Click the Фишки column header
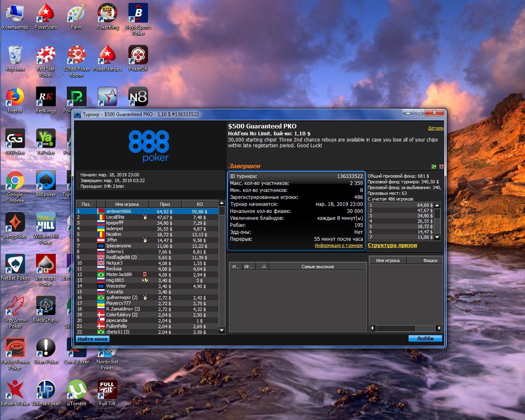This screenshot has width=525, height=420. (x=425, y=260)
